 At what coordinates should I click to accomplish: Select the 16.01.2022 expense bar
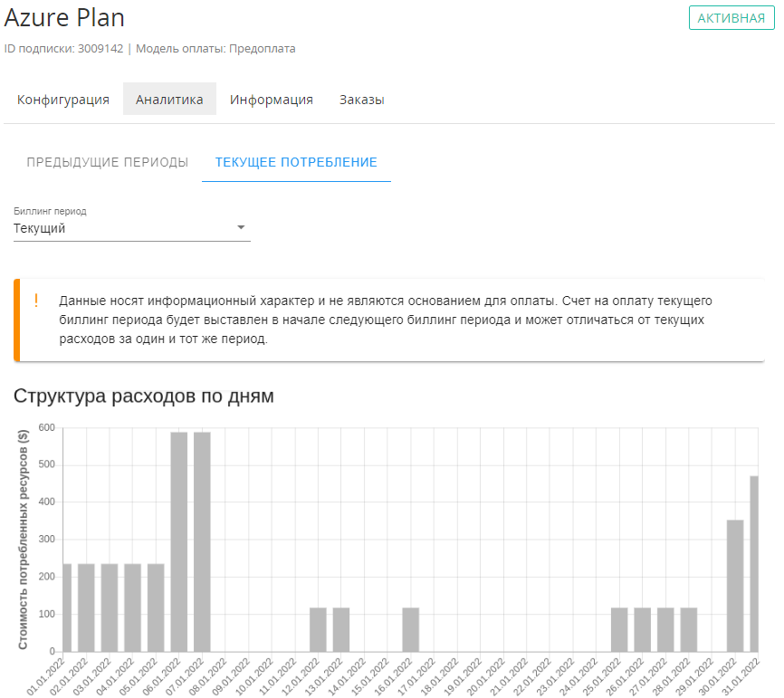411,629
